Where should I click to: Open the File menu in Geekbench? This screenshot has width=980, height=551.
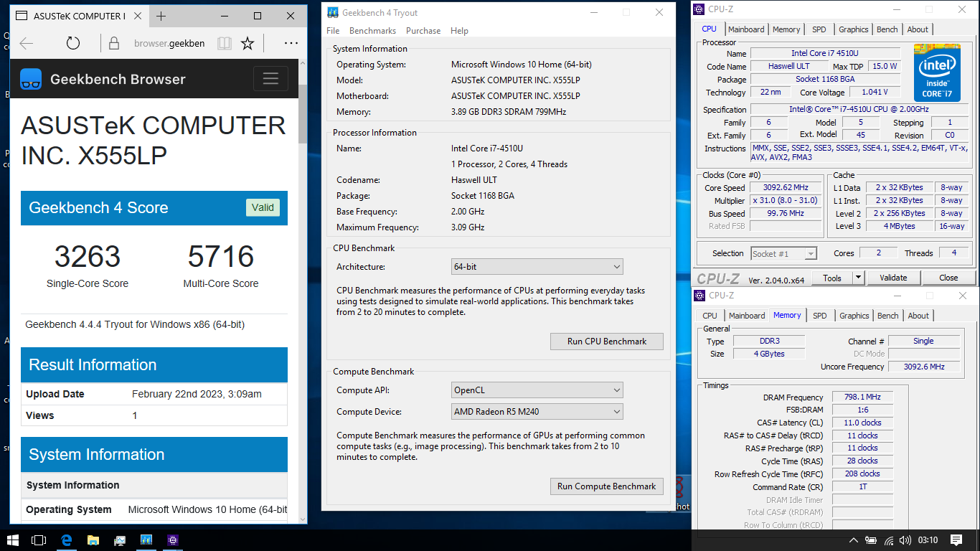point(333,31)
